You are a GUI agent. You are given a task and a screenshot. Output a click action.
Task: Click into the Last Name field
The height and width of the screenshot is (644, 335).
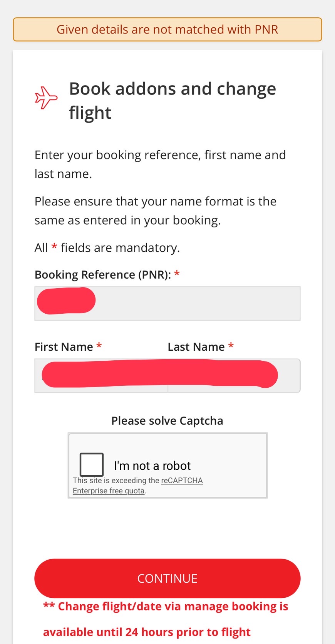(x=233, y=376)
